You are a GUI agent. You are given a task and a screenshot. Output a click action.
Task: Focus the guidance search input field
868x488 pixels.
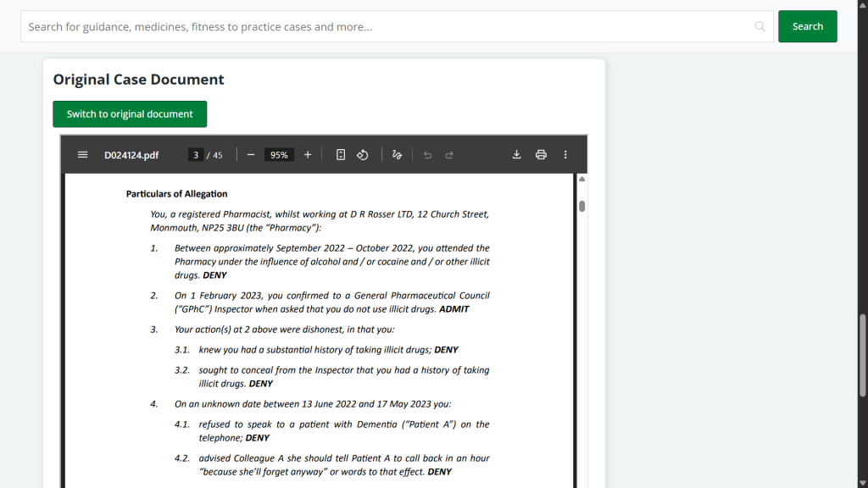click(x=390, y=27)
